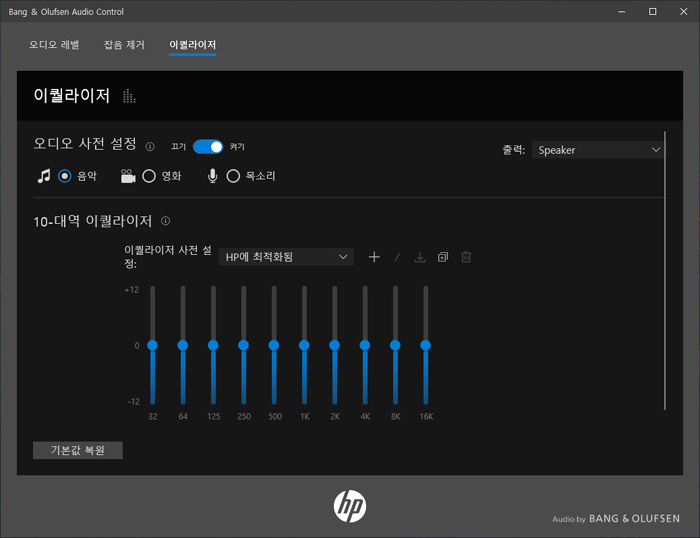
Task: Add a new equalizer preset with plus icon
Action: (374, 257)
